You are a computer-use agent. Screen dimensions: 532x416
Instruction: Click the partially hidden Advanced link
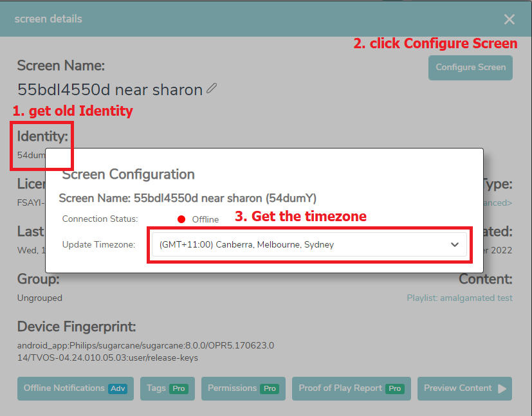(498, 203)
